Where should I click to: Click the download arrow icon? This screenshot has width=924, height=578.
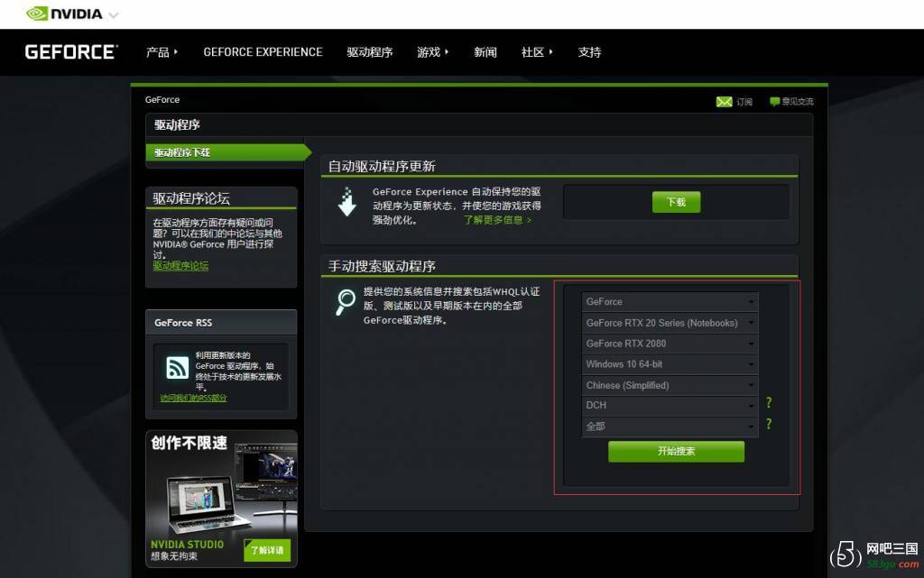click(x=347, y=202)
